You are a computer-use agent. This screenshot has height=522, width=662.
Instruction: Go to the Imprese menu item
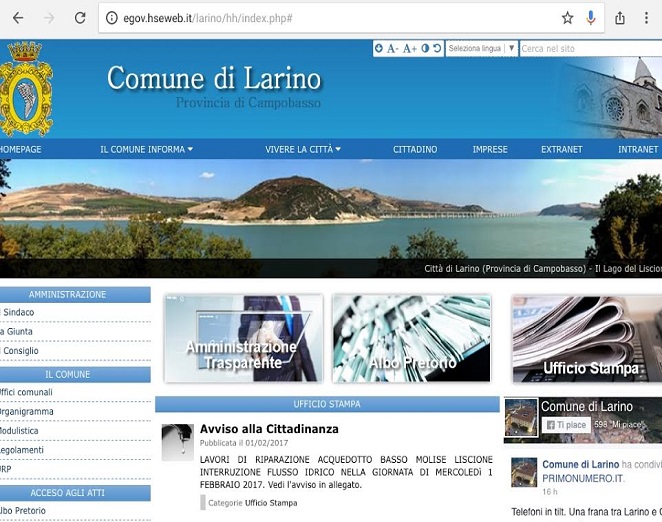pos(490,149)
